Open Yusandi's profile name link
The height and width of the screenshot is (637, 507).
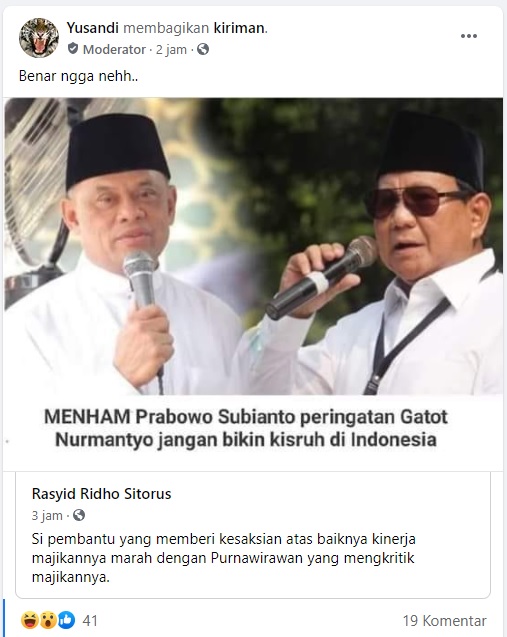[93, 28]
